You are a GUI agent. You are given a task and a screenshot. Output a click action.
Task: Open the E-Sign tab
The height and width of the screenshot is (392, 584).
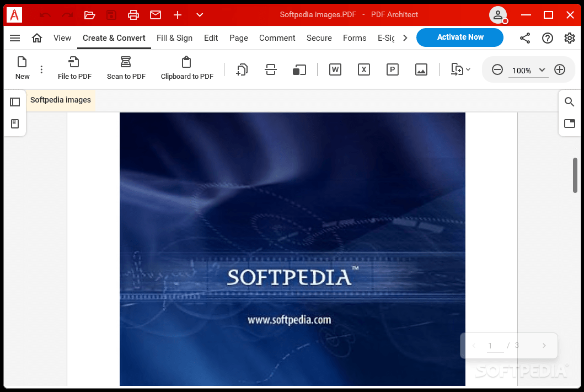386,38
